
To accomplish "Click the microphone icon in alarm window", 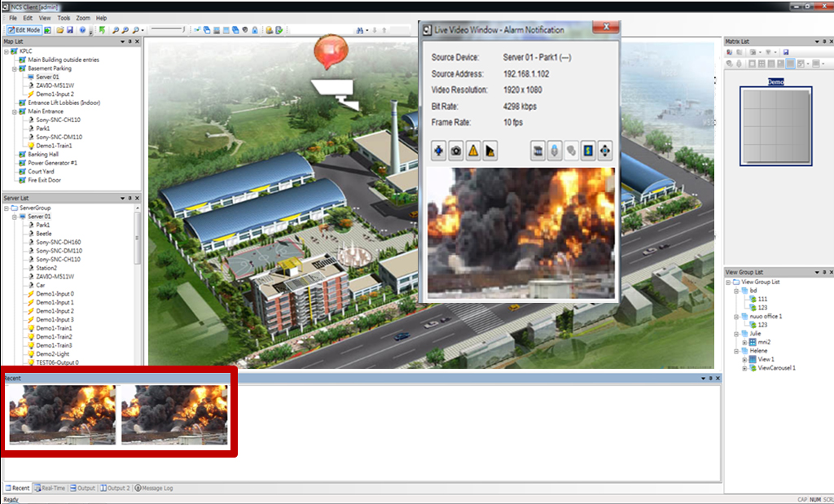I will click(554, 151).
